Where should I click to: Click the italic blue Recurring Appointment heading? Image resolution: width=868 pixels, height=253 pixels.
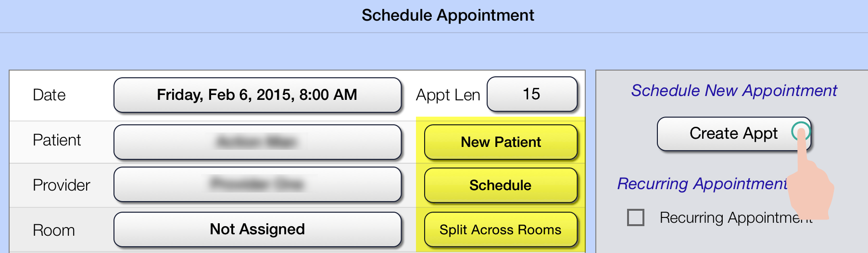pyautogui.click(x=702, y=184)
